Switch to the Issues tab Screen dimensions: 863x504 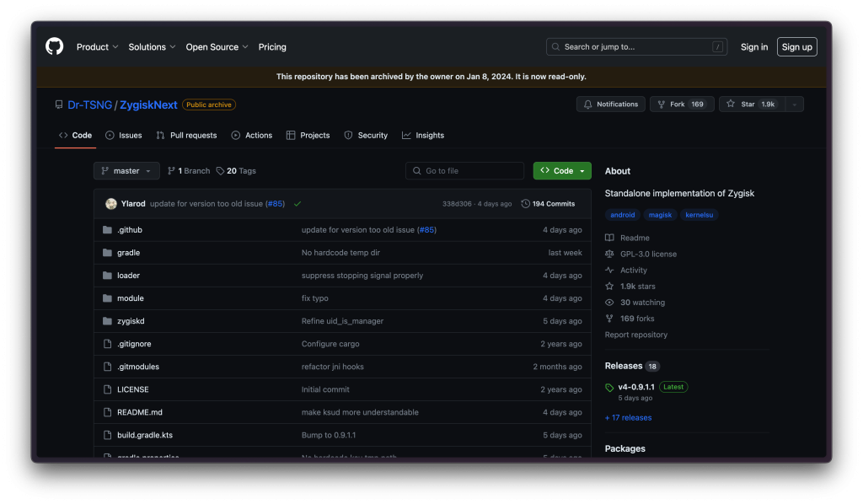click(x=124, y=136)
